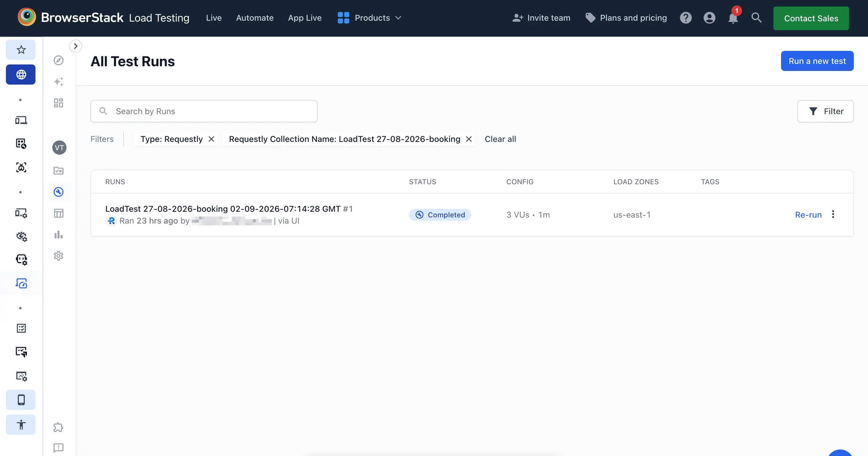Click the sparkles AI icon in sidebar
This screenshot has height=456, width=868.
59,82
